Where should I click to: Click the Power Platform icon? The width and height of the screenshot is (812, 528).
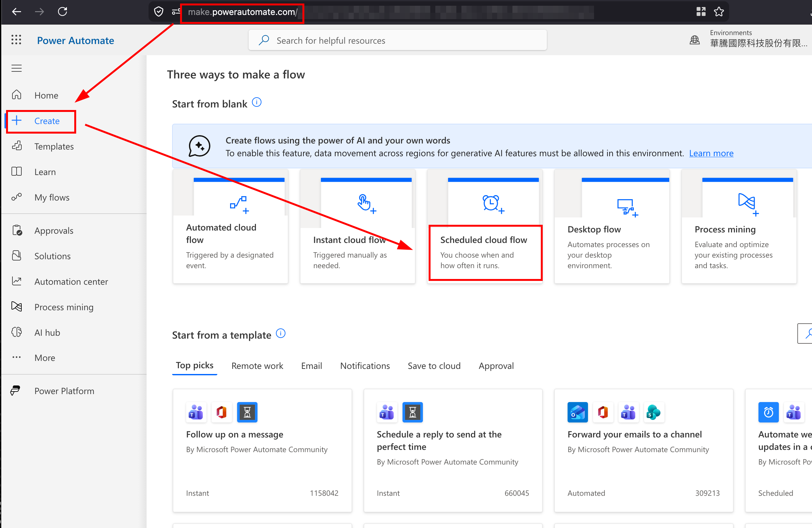coord(15,391)
